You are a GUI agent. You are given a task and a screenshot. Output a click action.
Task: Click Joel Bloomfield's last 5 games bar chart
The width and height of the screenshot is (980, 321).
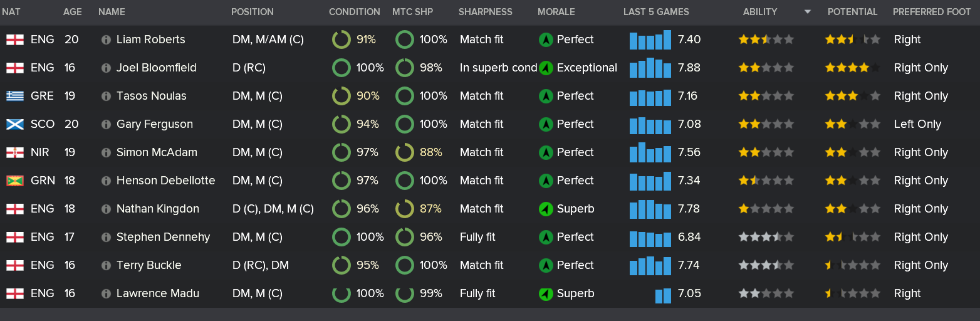tap(650, 68)
